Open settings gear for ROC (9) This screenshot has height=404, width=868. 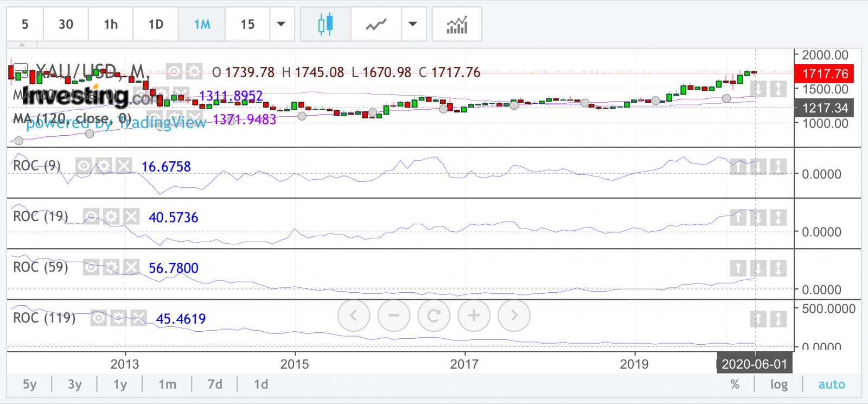(x=104, y=166)
